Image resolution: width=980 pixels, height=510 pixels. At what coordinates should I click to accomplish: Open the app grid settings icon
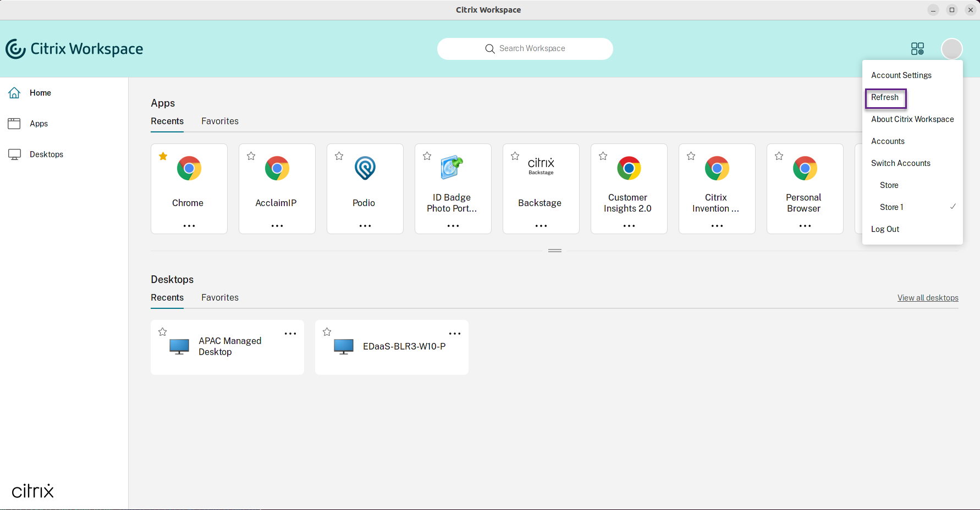917,49
